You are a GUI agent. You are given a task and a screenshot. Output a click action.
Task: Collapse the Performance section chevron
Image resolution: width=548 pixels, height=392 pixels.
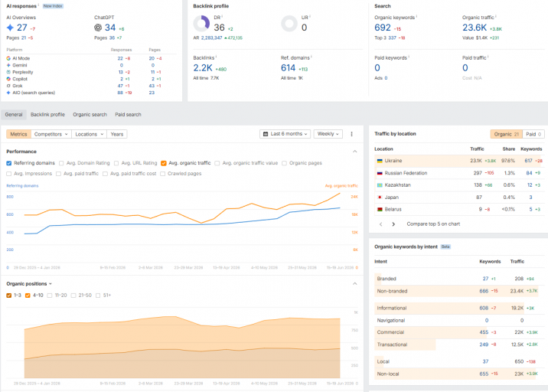pyautogui.click(x=354, y=152)
